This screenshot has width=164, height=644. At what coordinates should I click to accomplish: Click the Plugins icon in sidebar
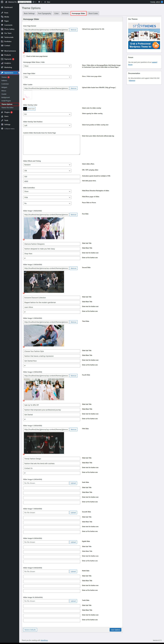[2, 112]
